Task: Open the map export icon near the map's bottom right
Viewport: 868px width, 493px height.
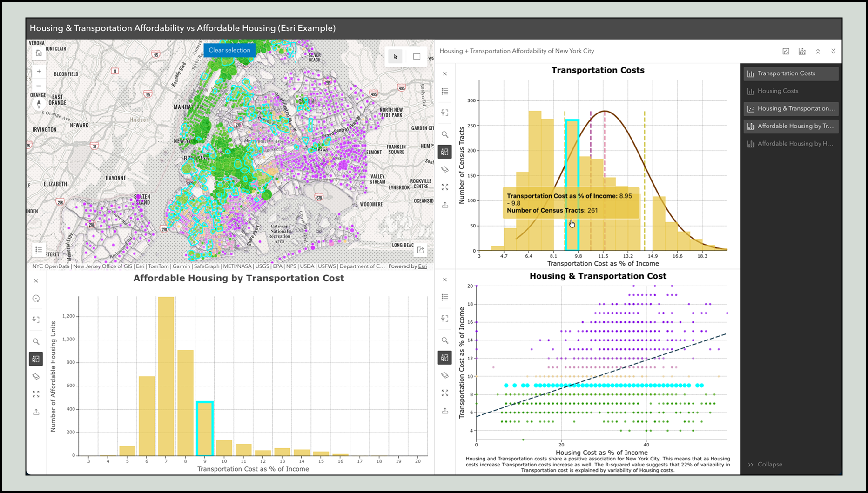Action: pyautogui.click(x=420, y=250)
